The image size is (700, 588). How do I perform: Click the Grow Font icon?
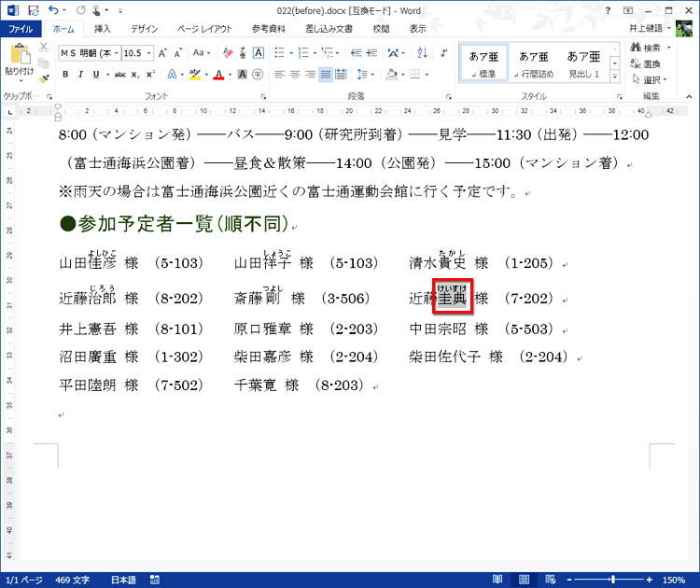162,53
